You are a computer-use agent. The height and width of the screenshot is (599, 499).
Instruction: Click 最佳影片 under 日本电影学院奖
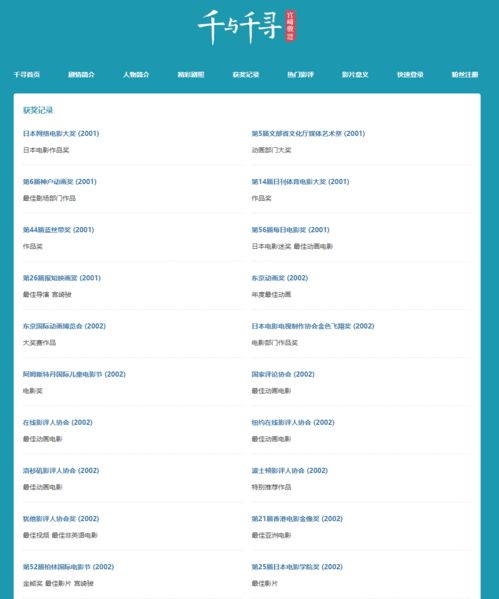265,583
